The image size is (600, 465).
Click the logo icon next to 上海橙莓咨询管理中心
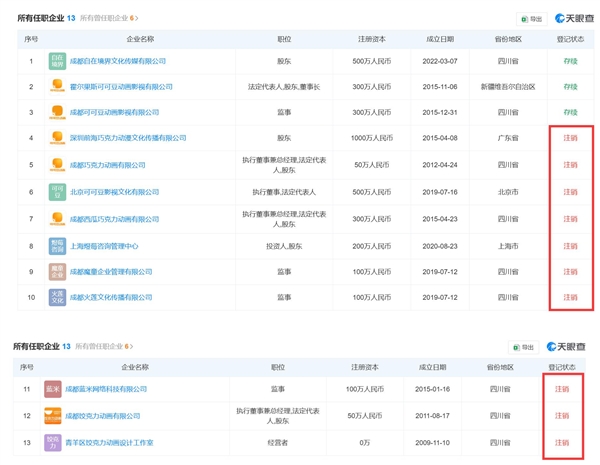(57, 245)
